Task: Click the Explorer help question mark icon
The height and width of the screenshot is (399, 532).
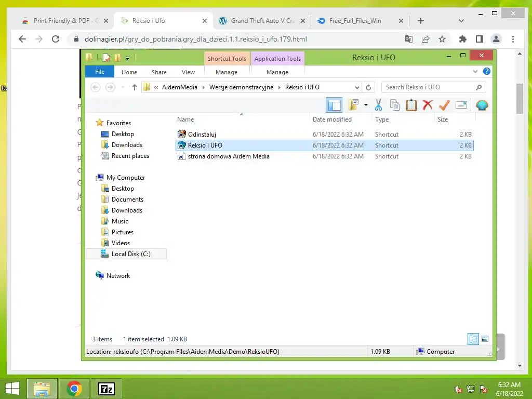Action: pyautogui.click(x=486, y=71)
